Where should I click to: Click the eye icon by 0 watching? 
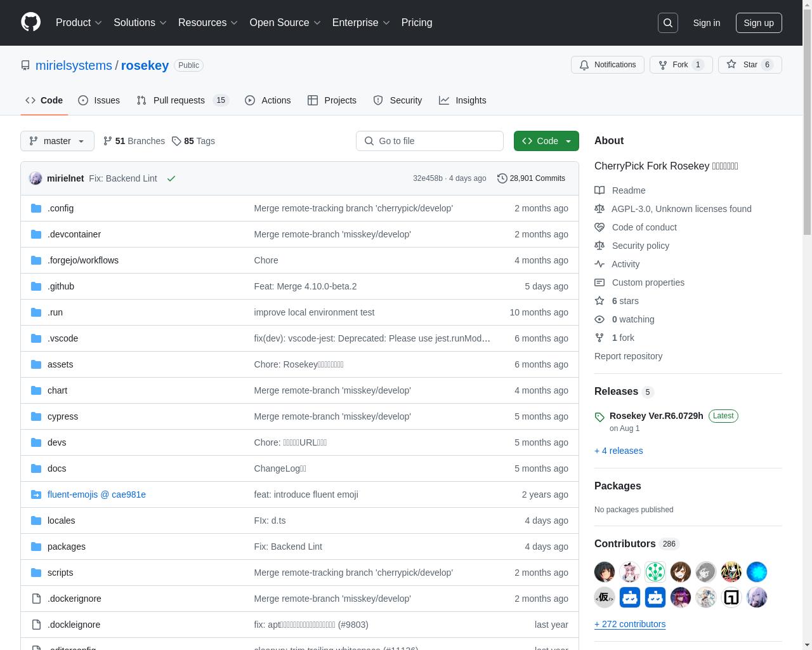point(599,319)
